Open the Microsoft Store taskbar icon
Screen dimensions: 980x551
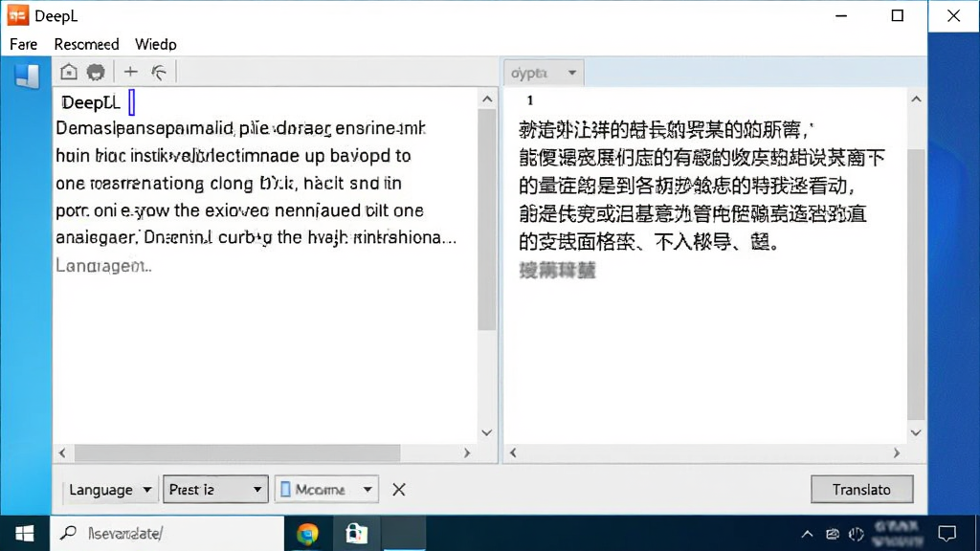point(356,534)
